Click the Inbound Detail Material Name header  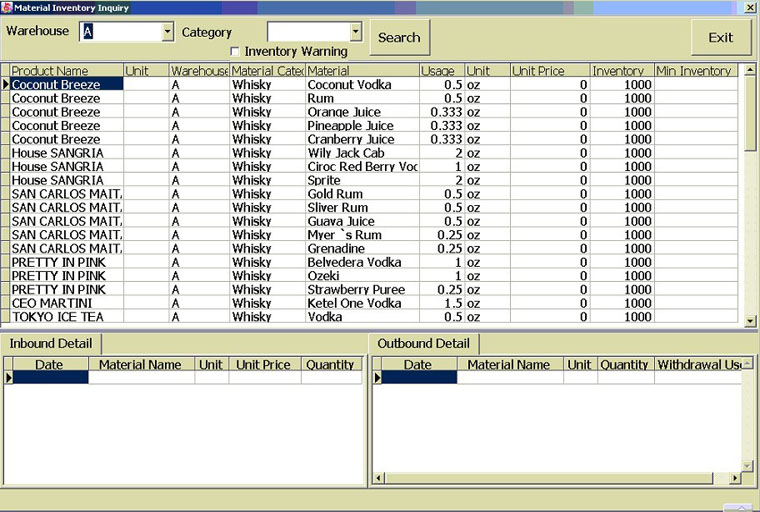(x=141, y=365)
